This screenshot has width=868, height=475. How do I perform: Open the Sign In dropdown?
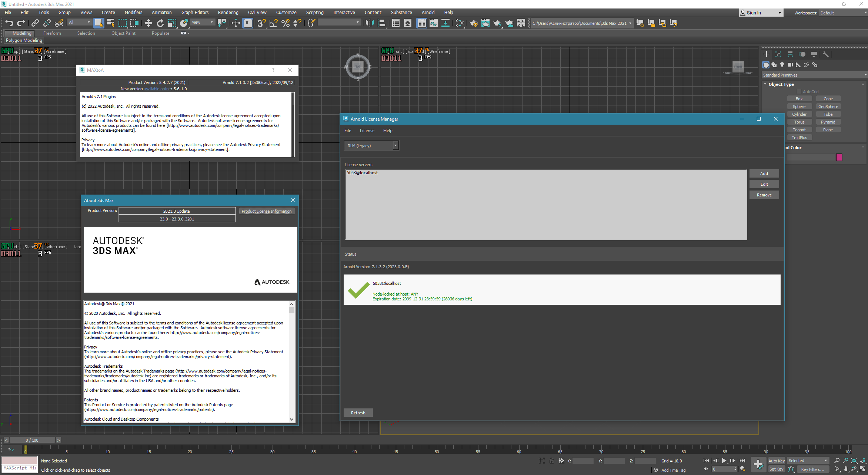(761, 13)
